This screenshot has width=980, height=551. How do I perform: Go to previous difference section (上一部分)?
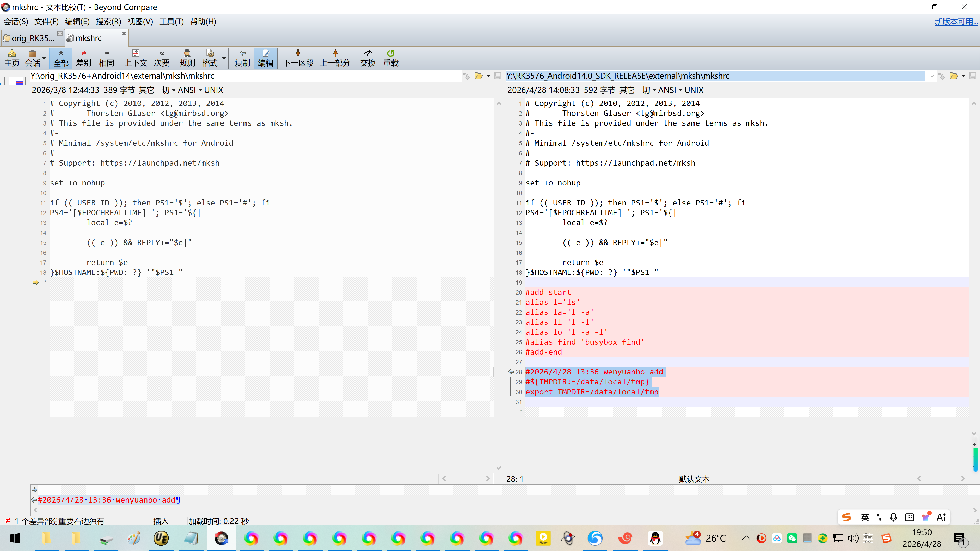pos(335,58)
